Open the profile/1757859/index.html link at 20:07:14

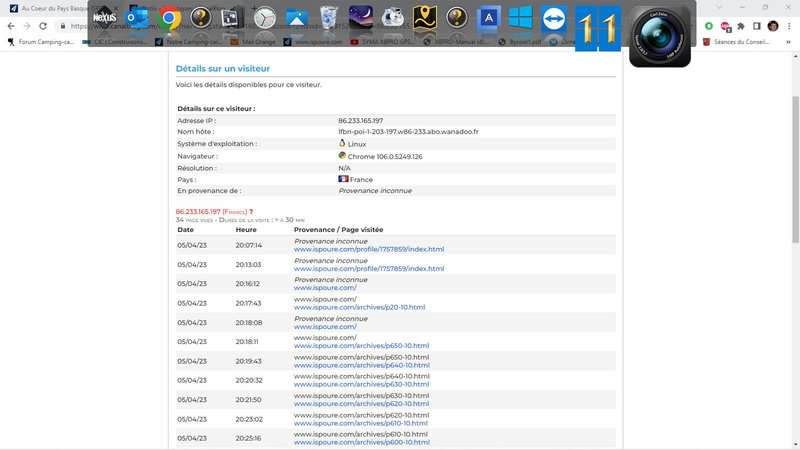click(x=369, y=249)
